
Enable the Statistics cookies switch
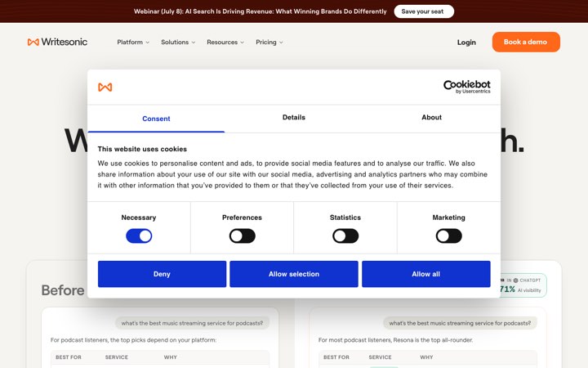click(x=345, y=236)
